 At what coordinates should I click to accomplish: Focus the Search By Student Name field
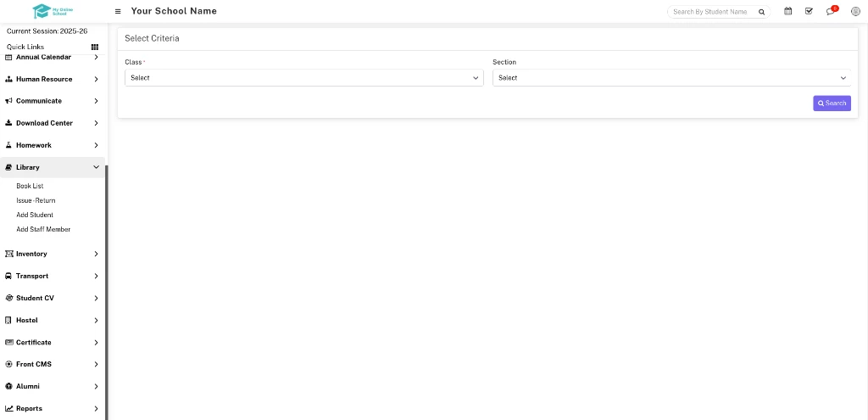point(711,12)
